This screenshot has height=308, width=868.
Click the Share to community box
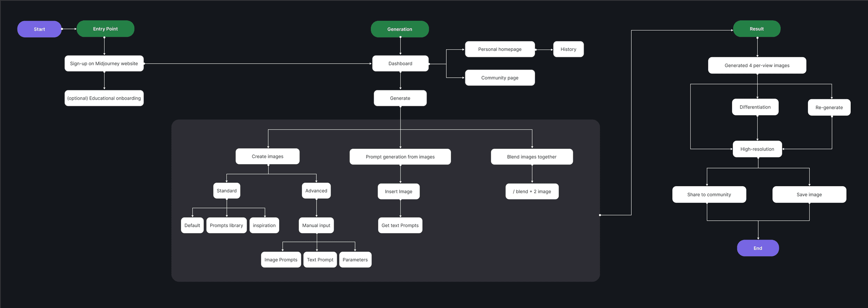click(709, 195)
